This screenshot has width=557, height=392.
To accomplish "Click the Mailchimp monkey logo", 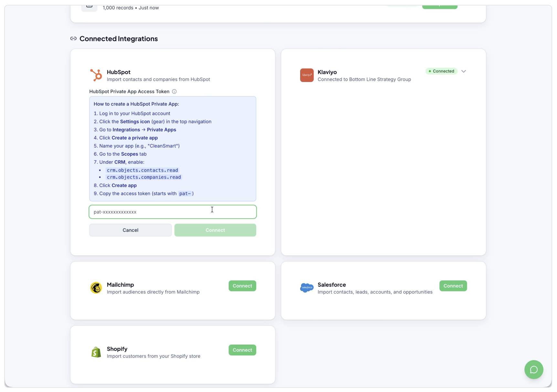I will coord(96,288).
